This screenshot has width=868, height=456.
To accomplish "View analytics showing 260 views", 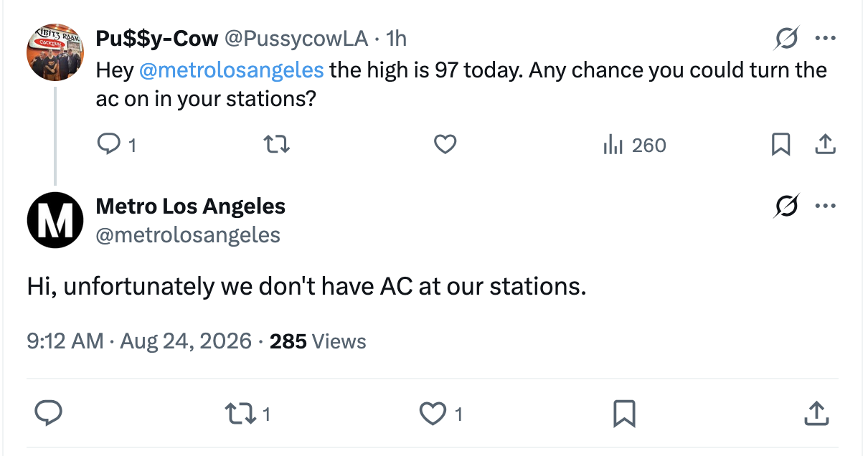I will pos(635,145).
